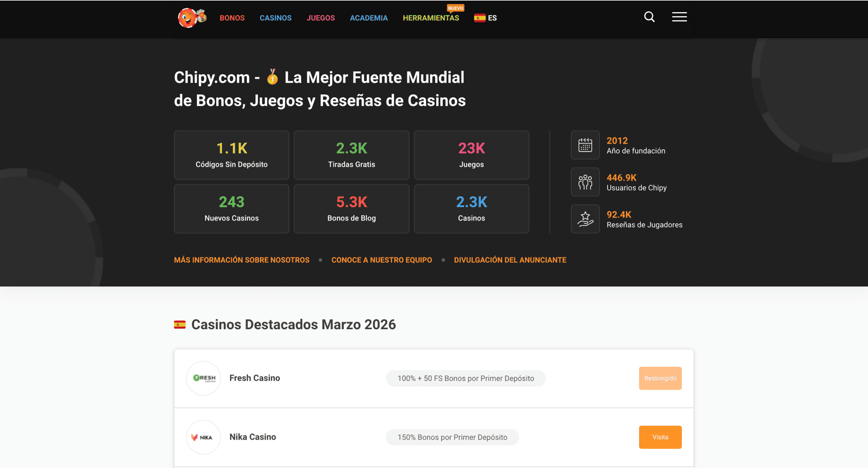Click the player reviews star icon
Viewport: 868px width, 468px height.
point(585,219)
